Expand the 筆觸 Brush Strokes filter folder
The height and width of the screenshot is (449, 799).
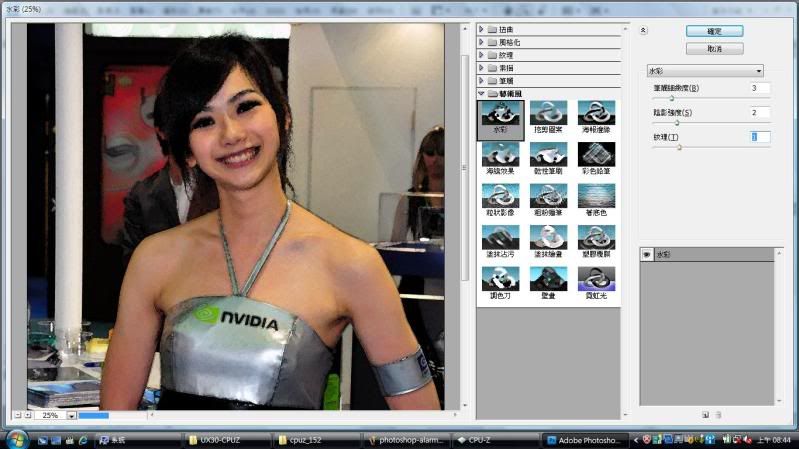click(481, 81)
